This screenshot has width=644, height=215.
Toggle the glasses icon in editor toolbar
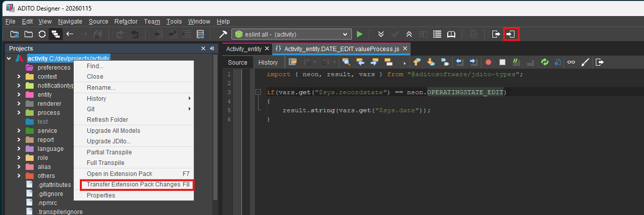(x=571, y=62)
